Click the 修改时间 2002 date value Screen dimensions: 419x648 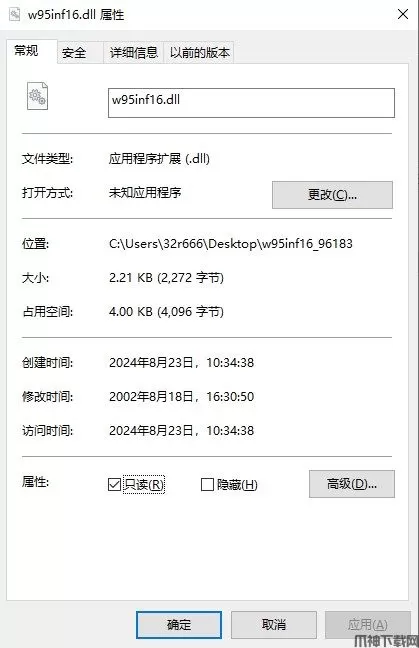click(181, 397)
